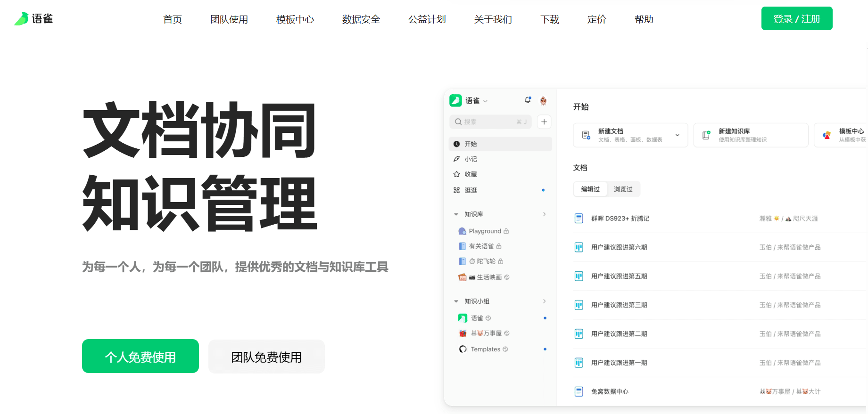Screen dimensions: 868x414
Task: Click the 登录 / 注册 button
Action: 797,18
